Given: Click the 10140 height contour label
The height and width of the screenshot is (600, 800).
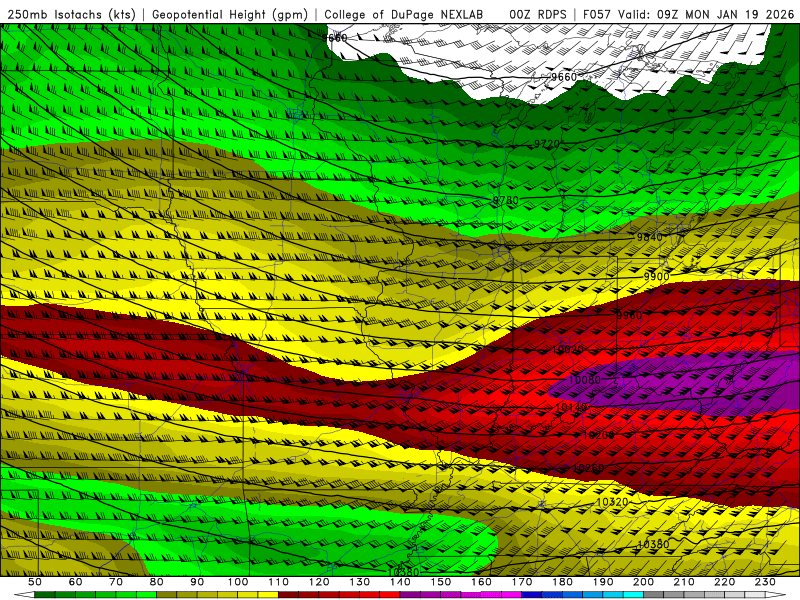Looking at the screenshot, I should pos(571,407).
